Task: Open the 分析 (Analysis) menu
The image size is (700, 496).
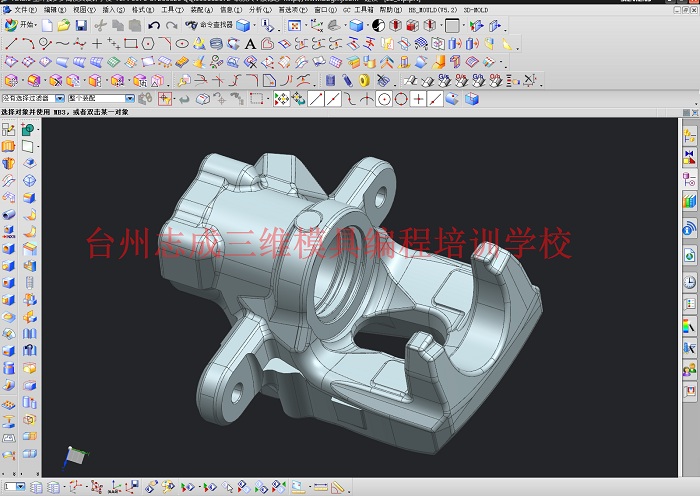Action: [x=260, y=9]
